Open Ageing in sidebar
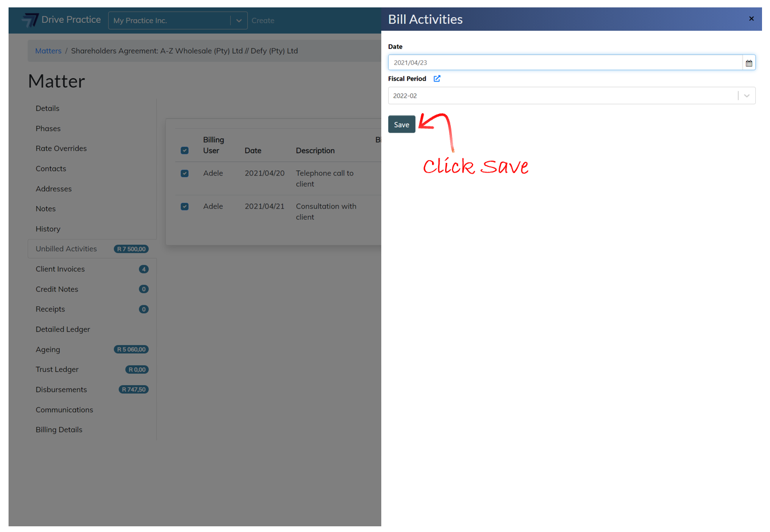Screen dimensions: 770x532 click(x=48, y=349)
